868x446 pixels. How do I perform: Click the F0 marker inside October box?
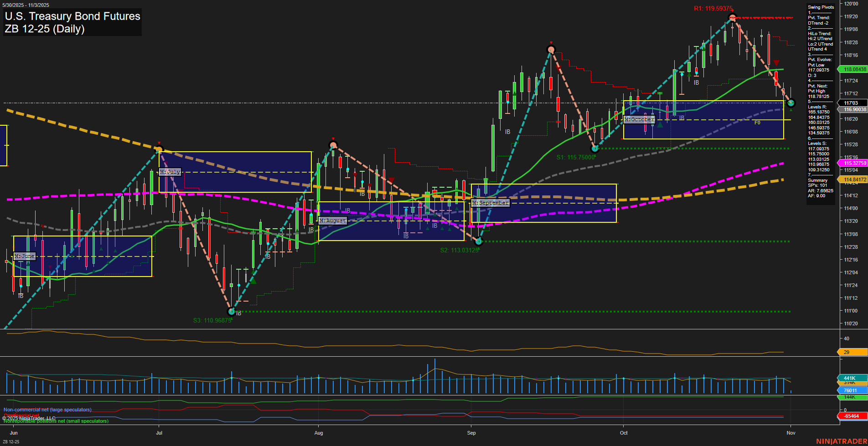coord(757,122)
